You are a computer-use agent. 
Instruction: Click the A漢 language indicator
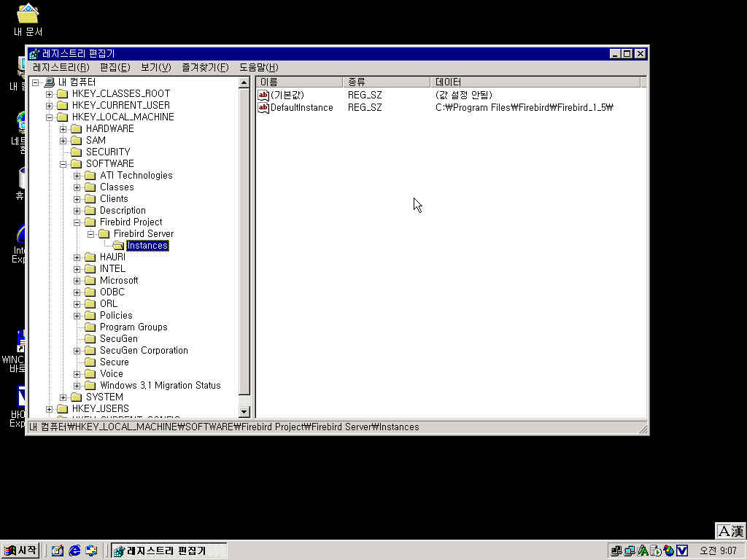(x=730, y=531)
